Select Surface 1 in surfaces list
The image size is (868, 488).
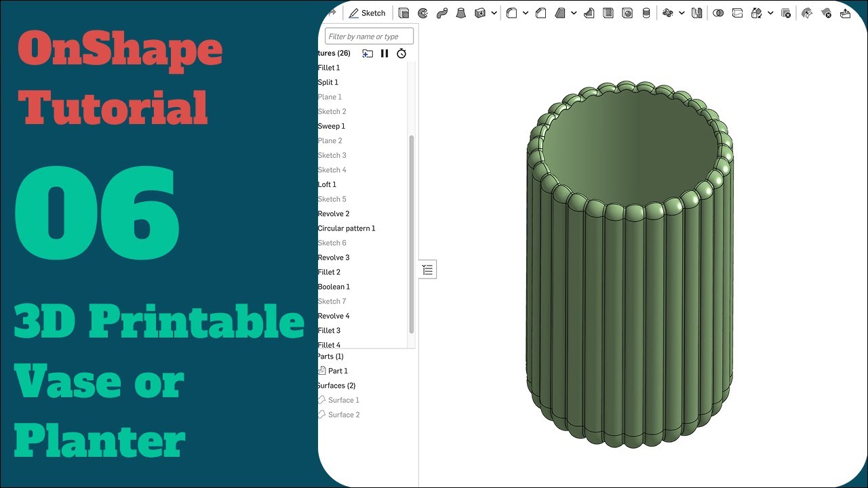coord(344,400)
